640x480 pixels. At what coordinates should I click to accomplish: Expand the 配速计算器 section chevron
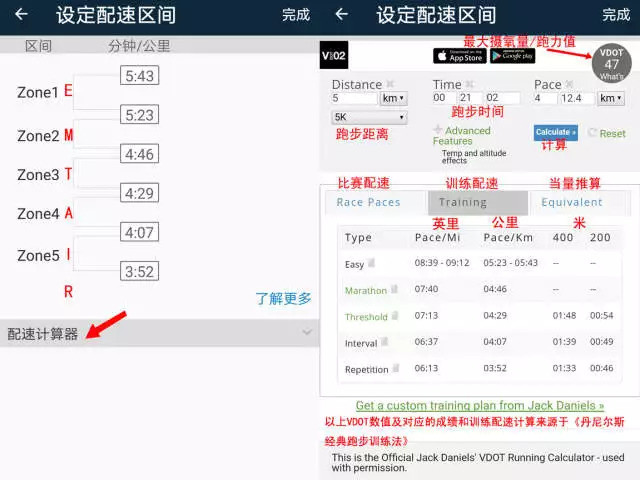tap(307, 332)
